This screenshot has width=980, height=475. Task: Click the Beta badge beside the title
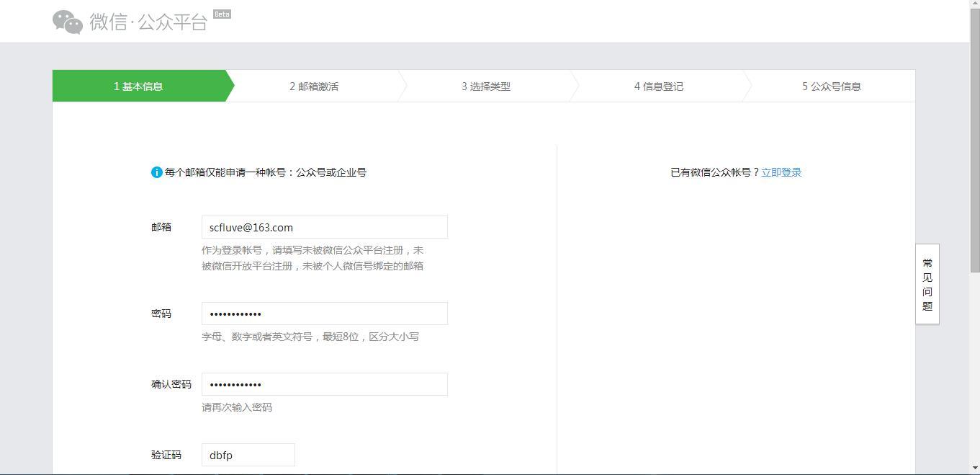222,14
